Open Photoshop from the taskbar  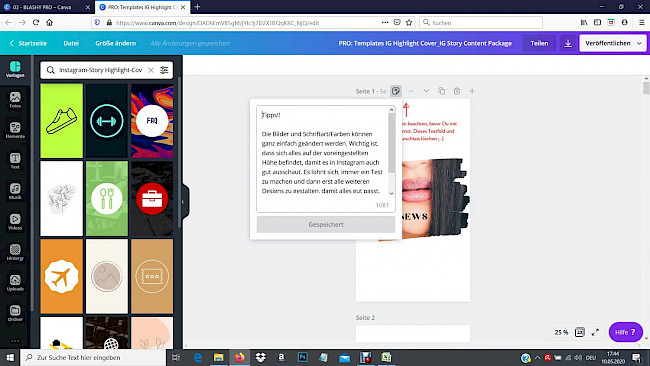pyautogui.click(x=303, y=357)
